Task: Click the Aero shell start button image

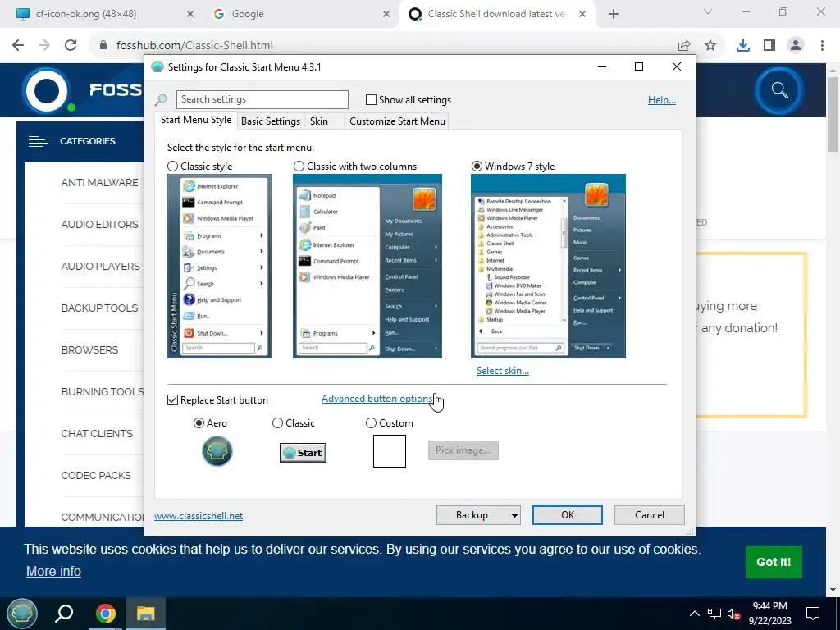Action: [217, 450]
